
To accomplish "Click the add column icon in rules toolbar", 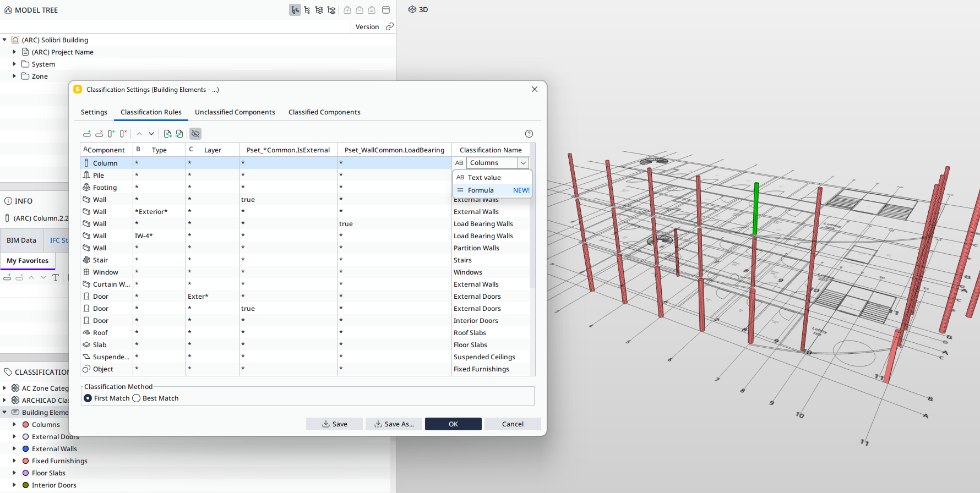I will coord(111,134).
